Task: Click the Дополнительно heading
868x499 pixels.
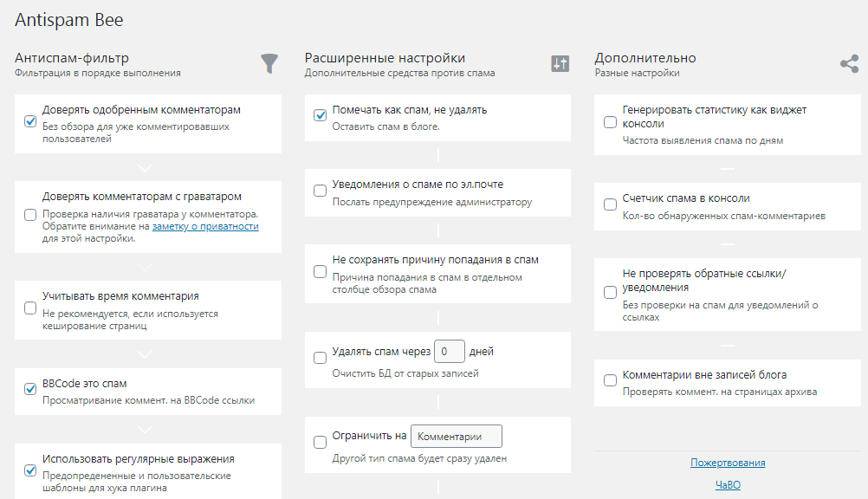Action: click(645, 57)
